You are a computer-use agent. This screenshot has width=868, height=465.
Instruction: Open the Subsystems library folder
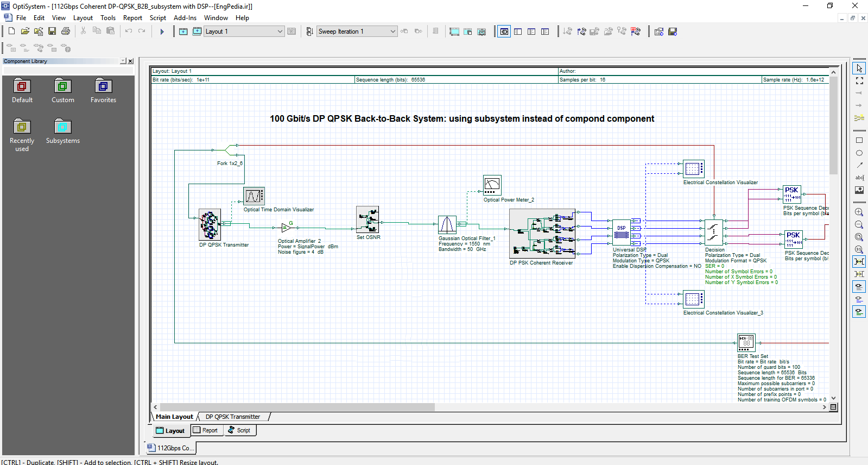(x=63, y=131)
